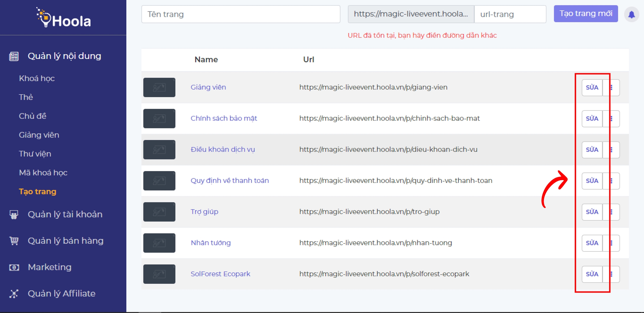Open the three-dot menu for Trợ giúp row

click(x=611, y=212)
